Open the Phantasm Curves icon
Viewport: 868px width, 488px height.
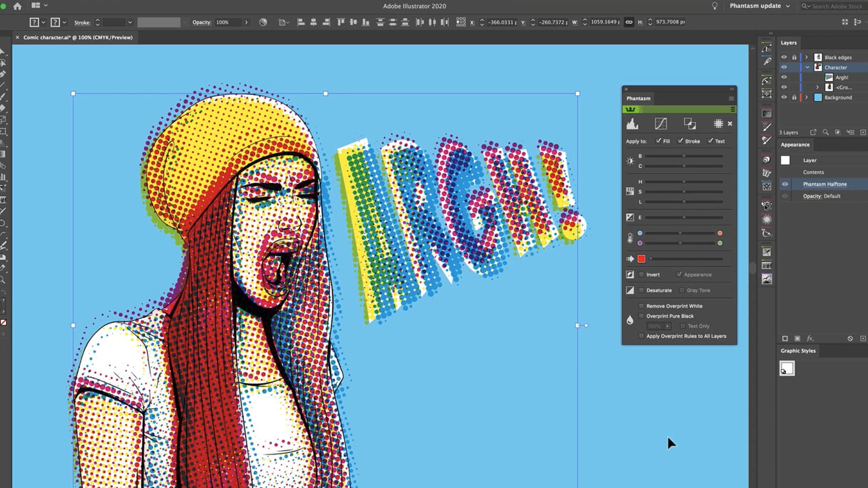[661, 124]
